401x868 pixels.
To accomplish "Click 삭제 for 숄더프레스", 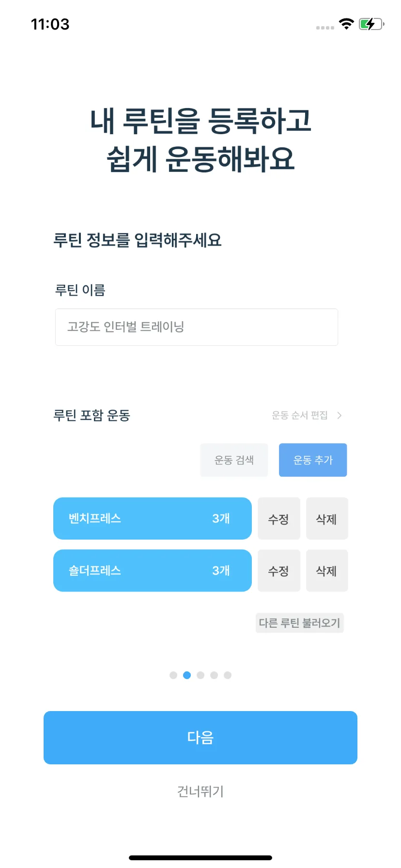I will point(327,571).
